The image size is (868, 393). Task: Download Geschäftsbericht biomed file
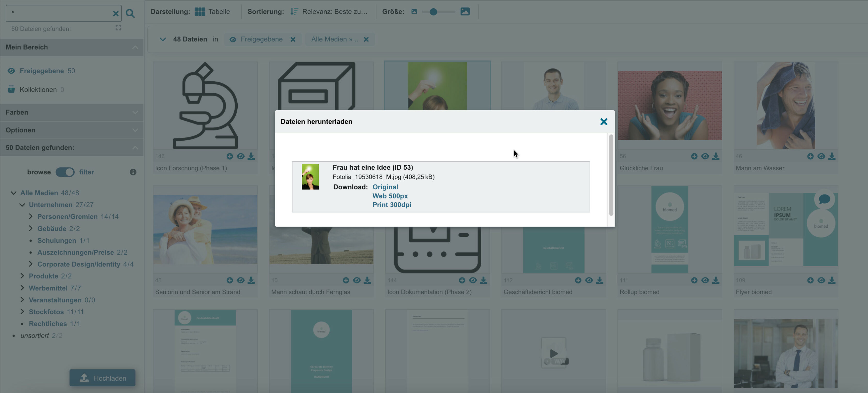pos(599,280)
